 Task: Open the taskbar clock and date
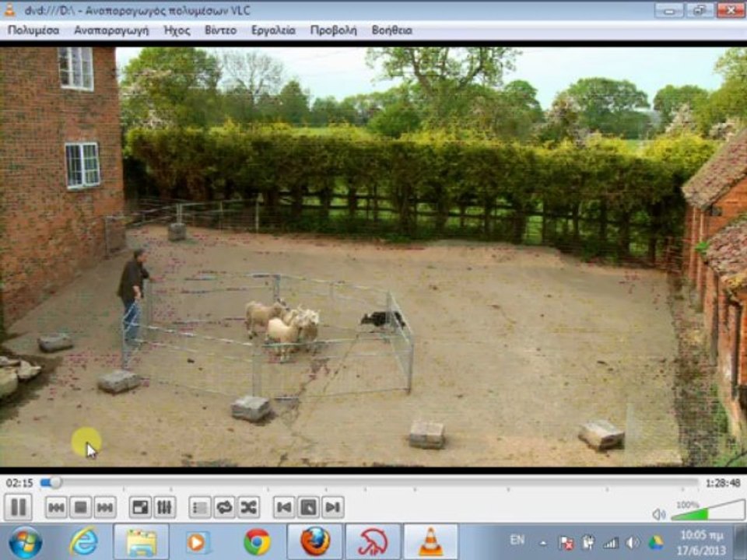point(701,543)
